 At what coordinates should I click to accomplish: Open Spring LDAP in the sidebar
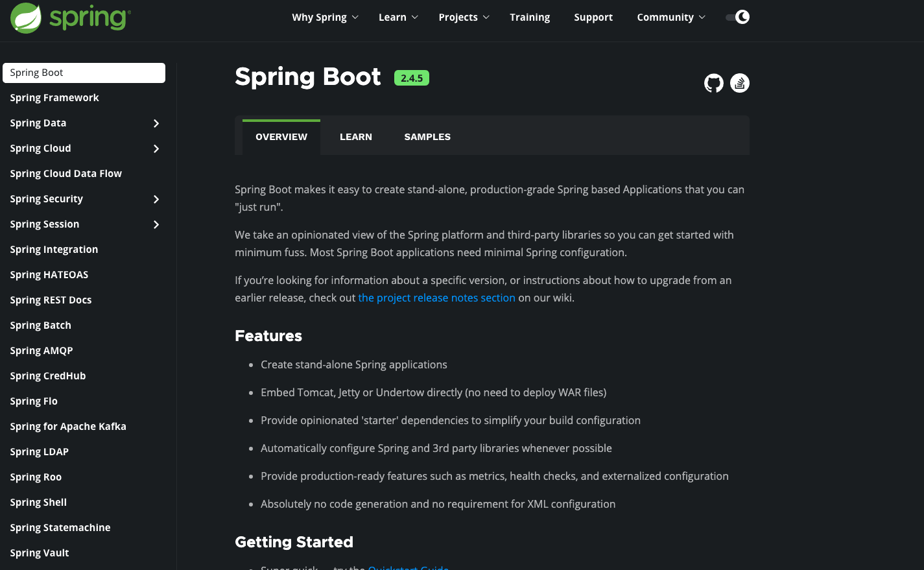point(40,452)
